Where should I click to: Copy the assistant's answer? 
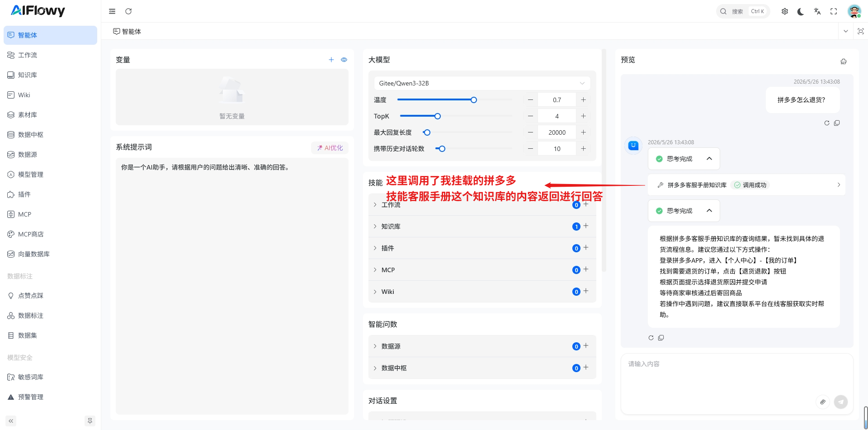661,338
